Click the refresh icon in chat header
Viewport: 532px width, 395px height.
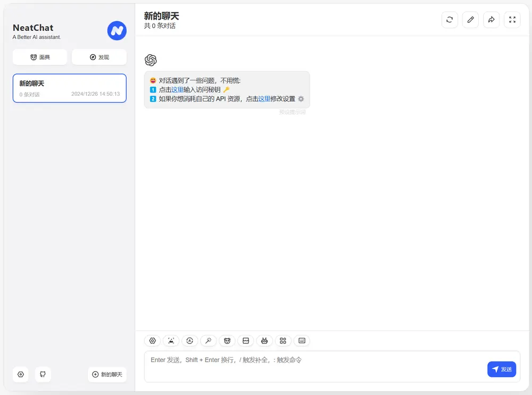click(x=450, y=20)
